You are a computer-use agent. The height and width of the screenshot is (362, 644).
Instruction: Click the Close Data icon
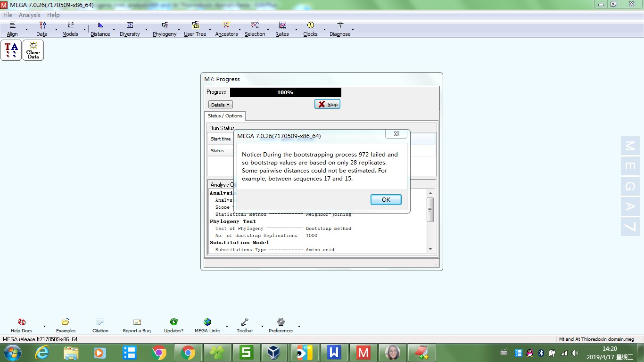[x=33, y=50]
